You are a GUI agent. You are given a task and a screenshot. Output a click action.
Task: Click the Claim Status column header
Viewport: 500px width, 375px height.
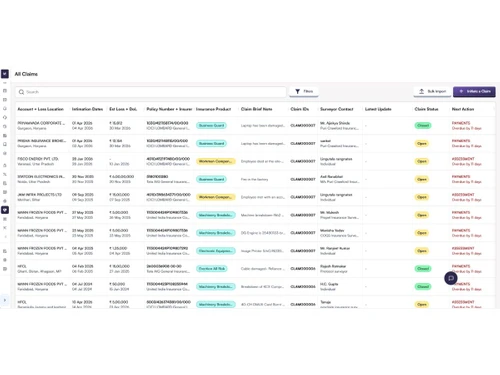[426, 109]
